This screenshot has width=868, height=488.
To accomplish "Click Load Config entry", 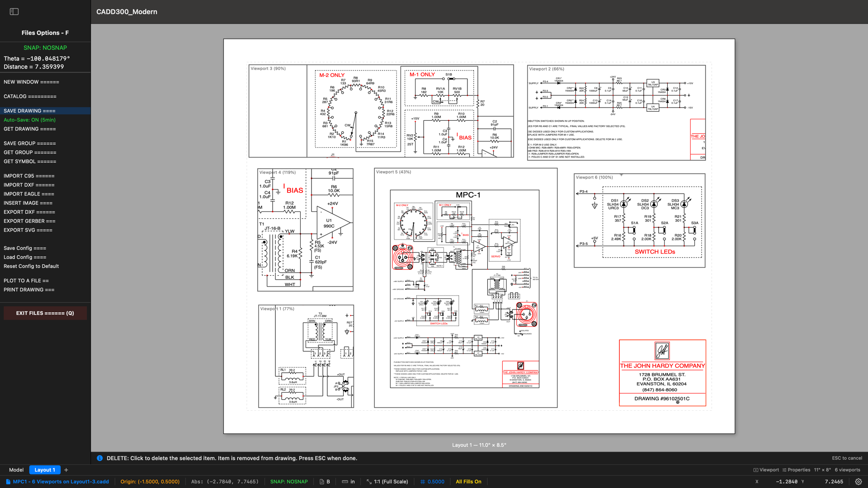I will point(45,257).
